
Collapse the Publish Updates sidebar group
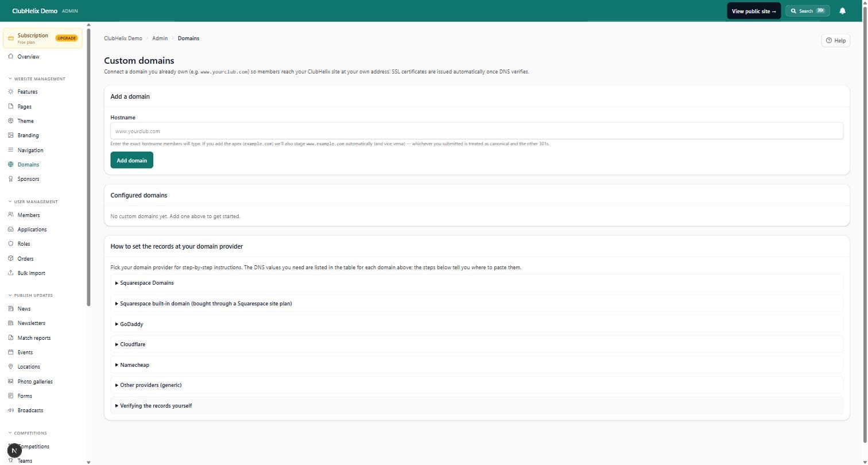pos(30,295)
